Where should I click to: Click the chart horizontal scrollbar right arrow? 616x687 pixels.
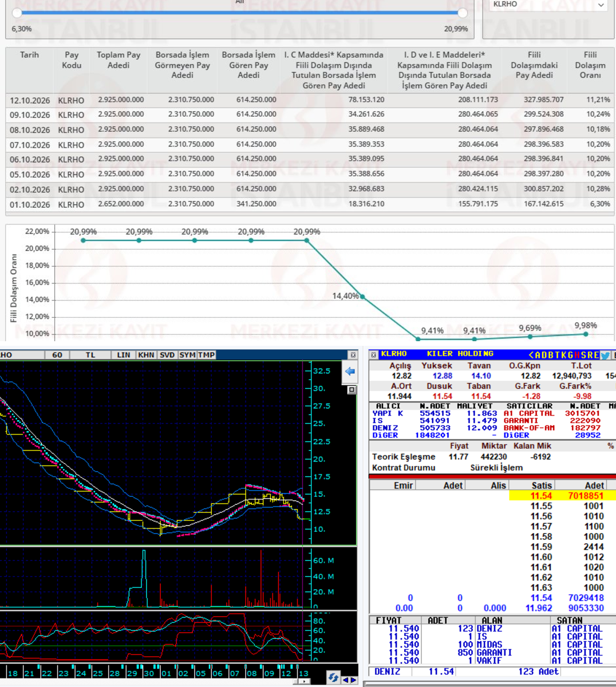click(x=305, y=681)
